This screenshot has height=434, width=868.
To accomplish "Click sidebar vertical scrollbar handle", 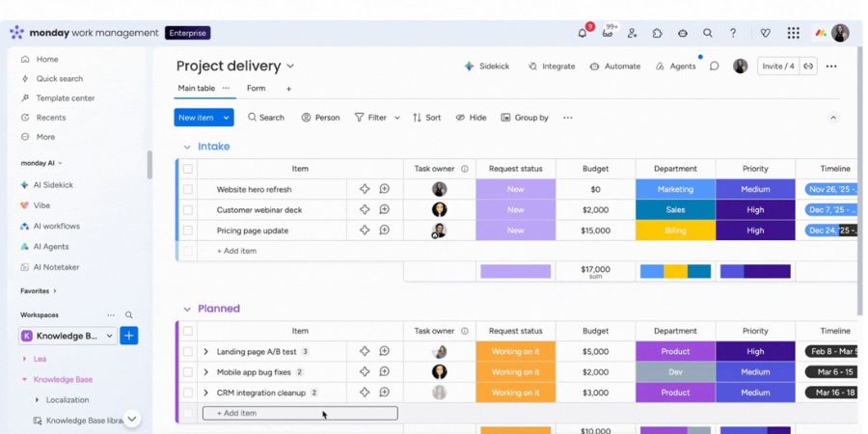I will tap(149, 164).
